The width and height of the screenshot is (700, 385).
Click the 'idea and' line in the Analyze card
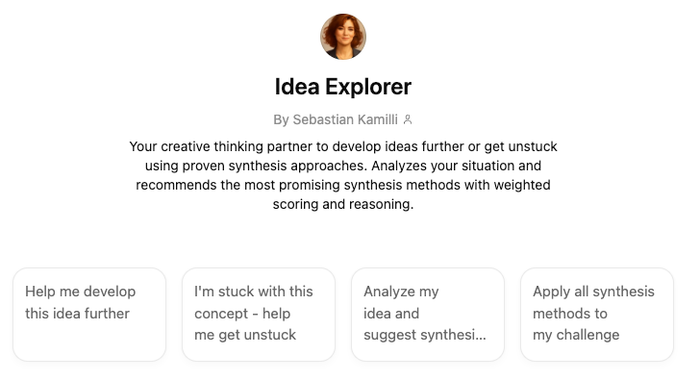pos(391,313)
